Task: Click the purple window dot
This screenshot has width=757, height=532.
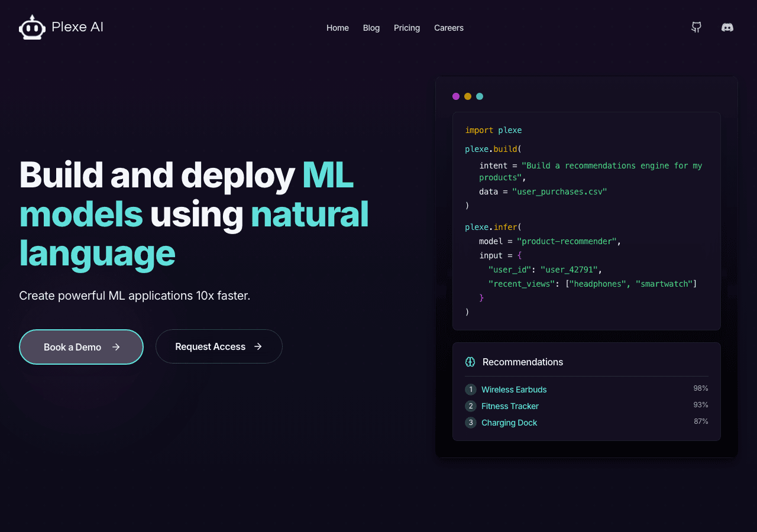Action: [x=456, y=96]
